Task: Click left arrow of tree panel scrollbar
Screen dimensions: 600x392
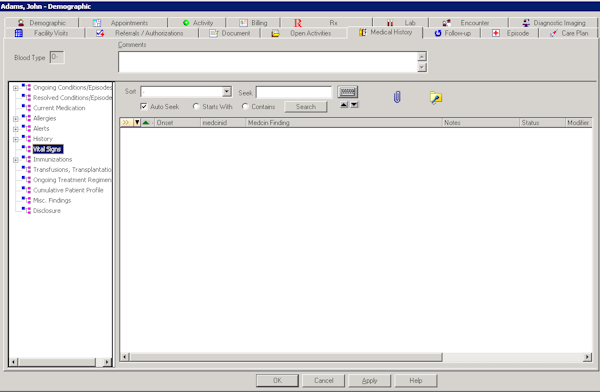Action: pyautogui.click(x=14, y=362)
